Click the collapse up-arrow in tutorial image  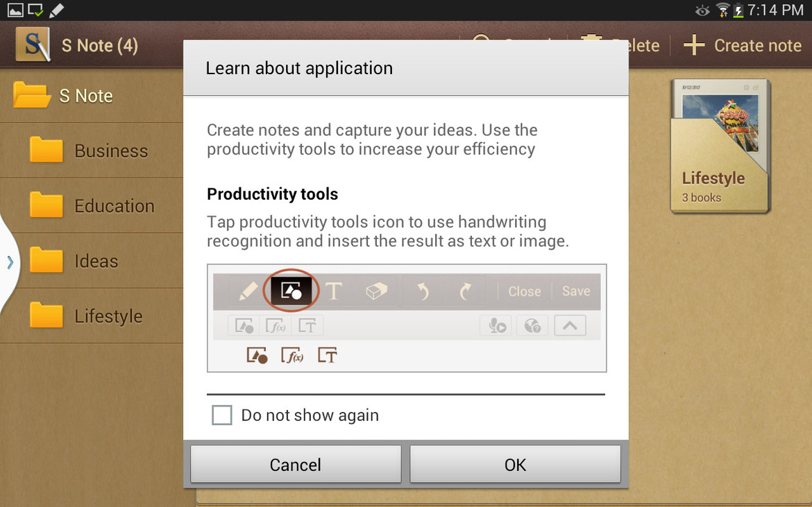(570, 325)
